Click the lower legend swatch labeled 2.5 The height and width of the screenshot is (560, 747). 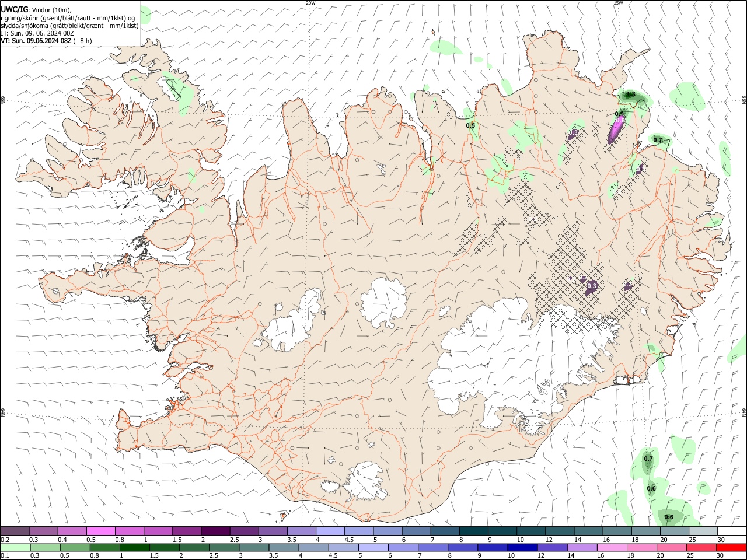pos(224,547)
